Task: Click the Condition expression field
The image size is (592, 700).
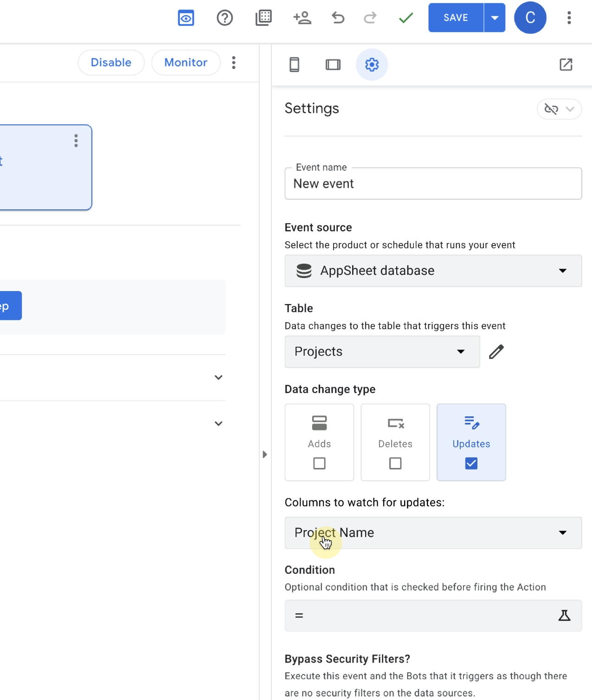Action: 433,616
